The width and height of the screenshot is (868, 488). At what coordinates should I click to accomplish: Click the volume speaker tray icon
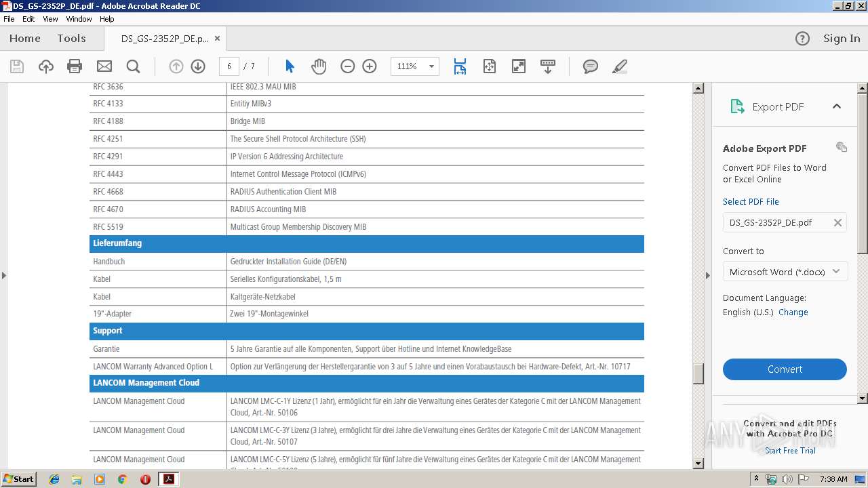787,479
